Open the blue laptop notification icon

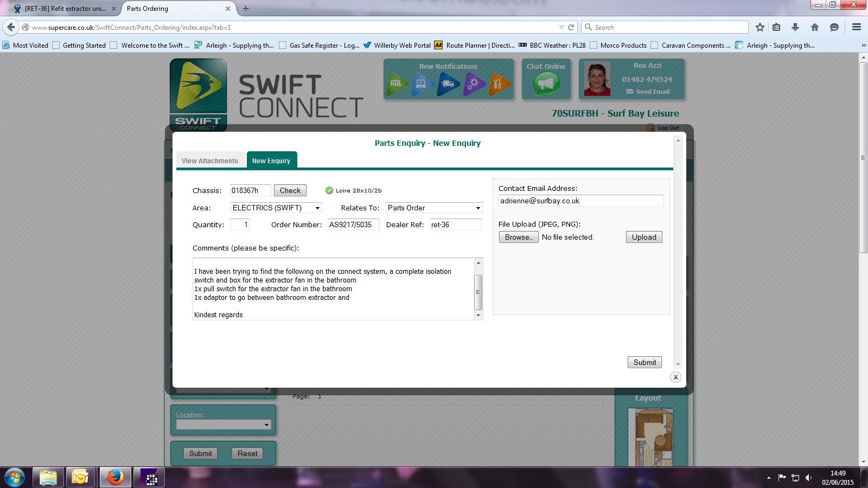click(x=423, y=84)
